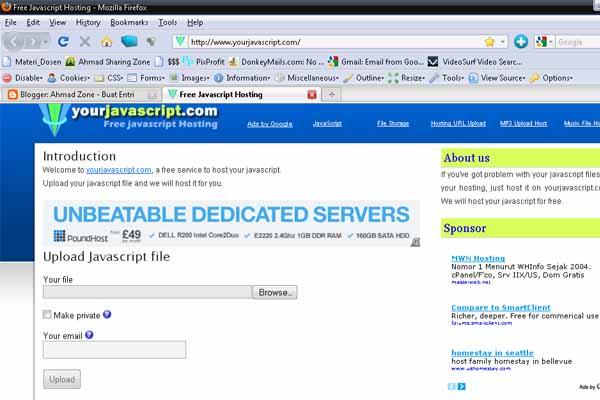Screen dimensions: 600x400
Task: Open the VideoSurf Video Search bookmark
Action: point(475,62)
